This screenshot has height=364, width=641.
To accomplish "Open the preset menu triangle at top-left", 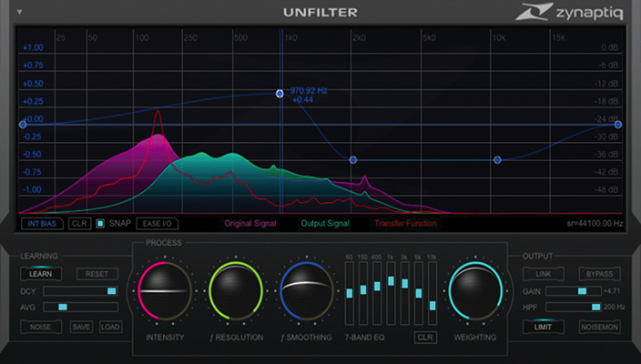I will 20,13.
